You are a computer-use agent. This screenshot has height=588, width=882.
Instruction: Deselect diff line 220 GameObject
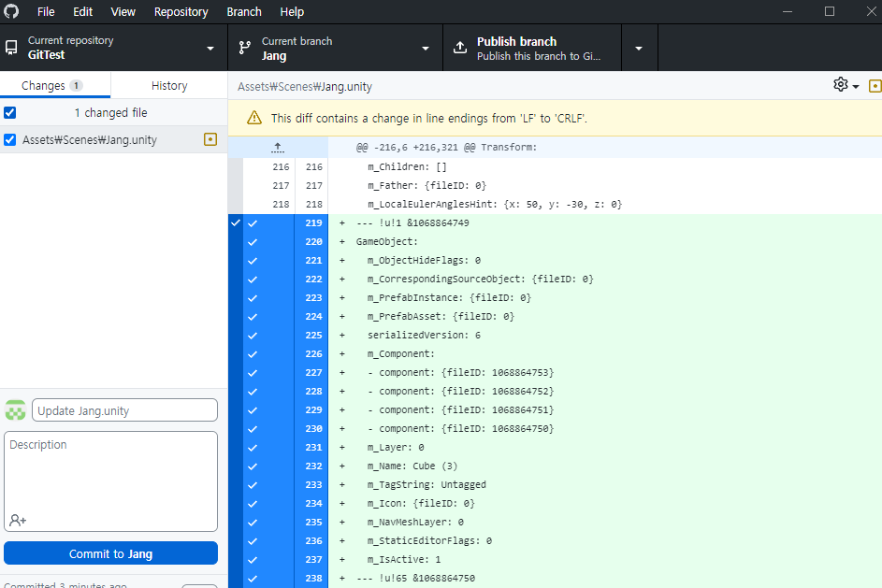point(253,242)
